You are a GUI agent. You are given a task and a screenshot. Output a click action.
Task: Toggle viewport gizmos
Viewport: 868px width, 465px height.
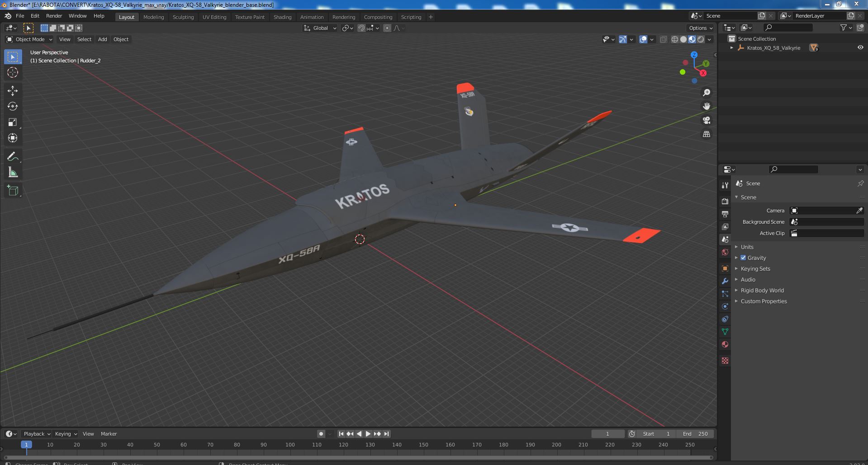[623, 39]
